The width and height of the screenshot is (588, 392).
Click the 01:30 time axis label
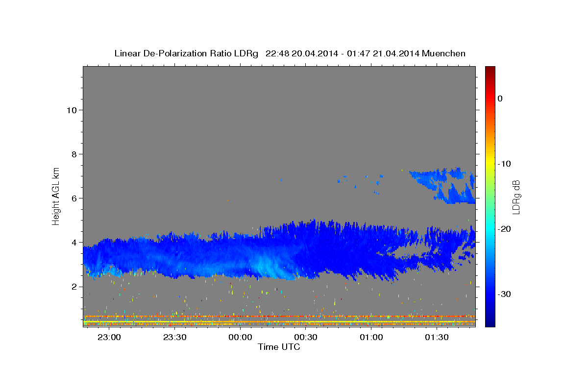click(x=437, y=338)
